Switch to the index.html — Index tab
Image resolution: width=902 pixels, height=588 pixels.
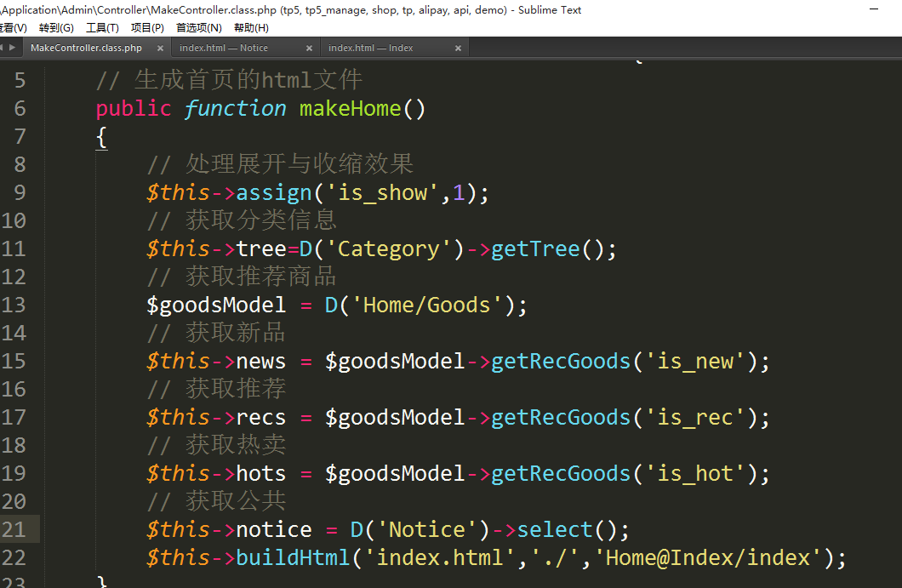pyautogui.click(x=370, y=49)
